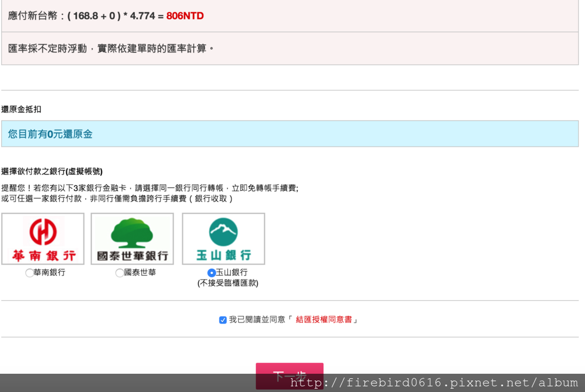Viewport: 585px width, 392px height.
Task: Click the (不接受臨櫃匯款) note under 玉山銀行
Action: pyautogui.click(x=227, y=283)
